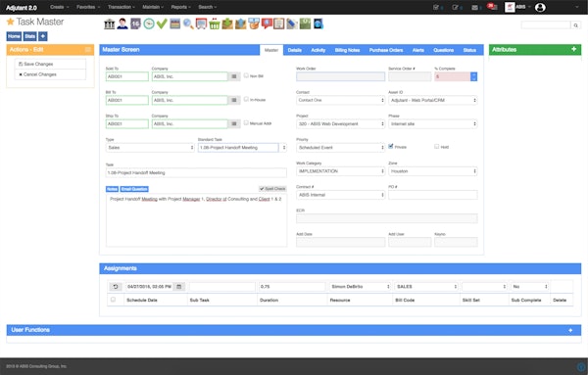The height and width of the screenshot is (375, 588).
Task: Click the green checkmark toolbar icon
Action: pos(162,23)
